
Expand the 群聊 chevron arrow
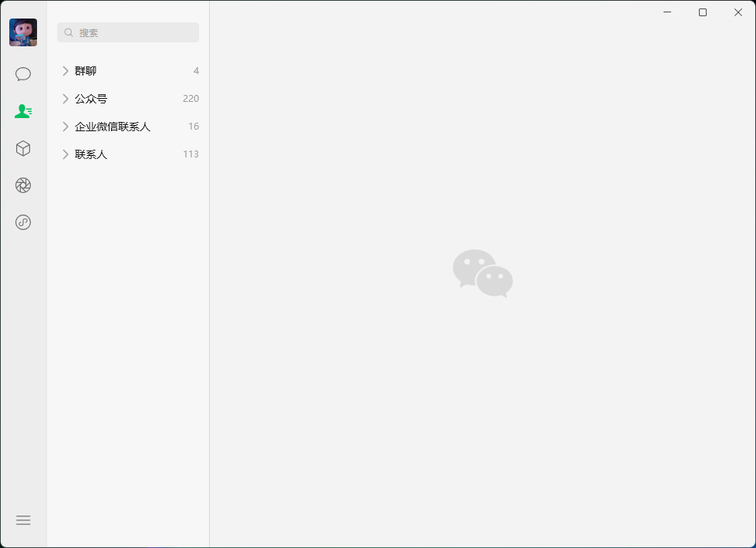point(66,71)
